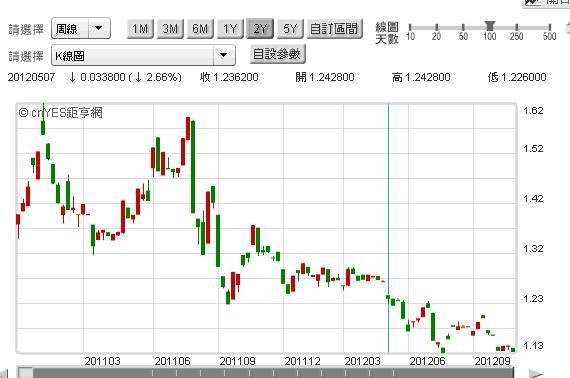Screen dimensions: 570x378
Task: Click the chart's horizontal scrollbar left thumb
Action: click(25, 373)
